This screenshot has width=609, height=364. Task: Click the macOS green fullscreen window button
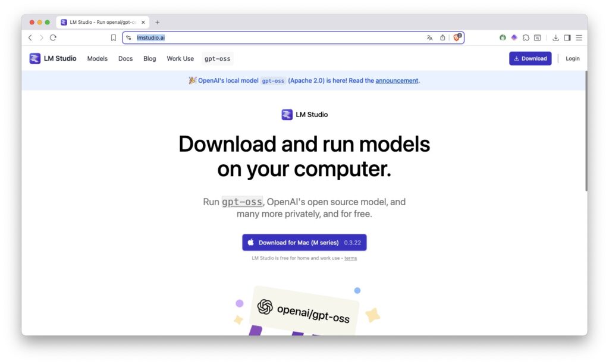point(48,22)
